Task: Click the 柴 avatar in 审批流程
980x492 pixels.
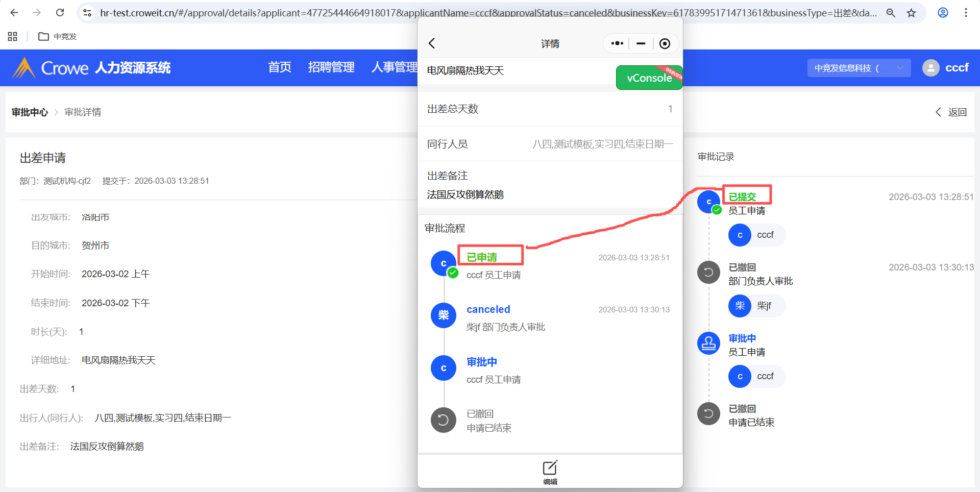Action: pos(444,315)
